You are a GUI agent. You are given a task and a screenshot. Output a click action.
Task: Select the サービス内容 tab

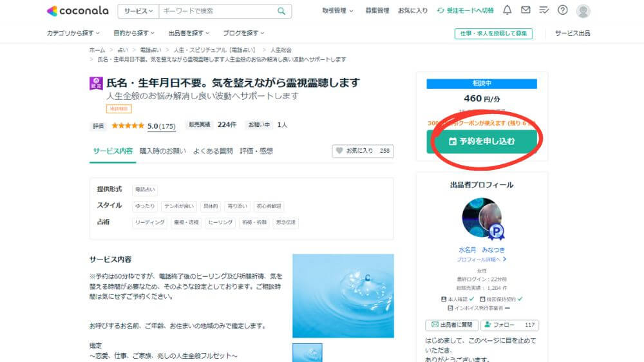[113, 151]
